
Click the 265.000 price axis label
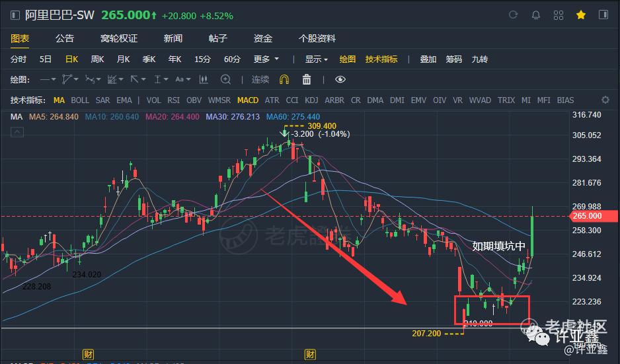(x=593, y=216)
